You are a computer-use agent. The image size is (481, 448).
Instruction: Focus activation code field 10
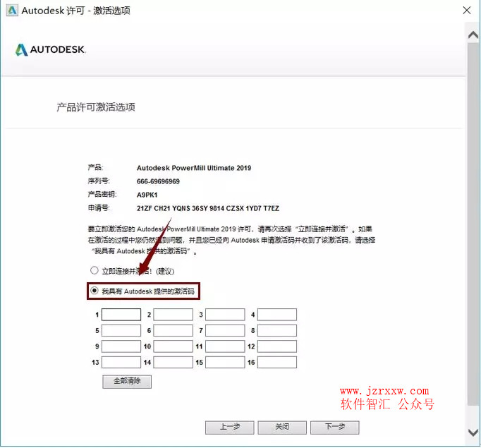173,346
